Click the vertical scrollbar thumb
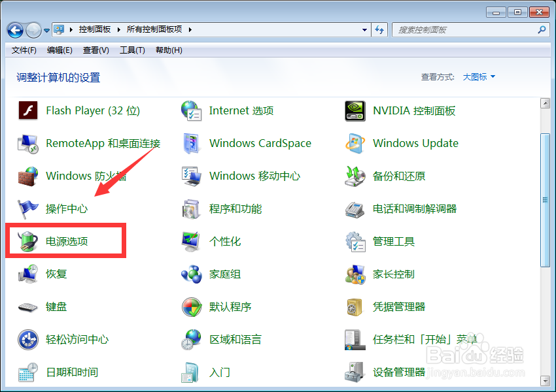Screen dimensions: 556x392 coord(545,200)
